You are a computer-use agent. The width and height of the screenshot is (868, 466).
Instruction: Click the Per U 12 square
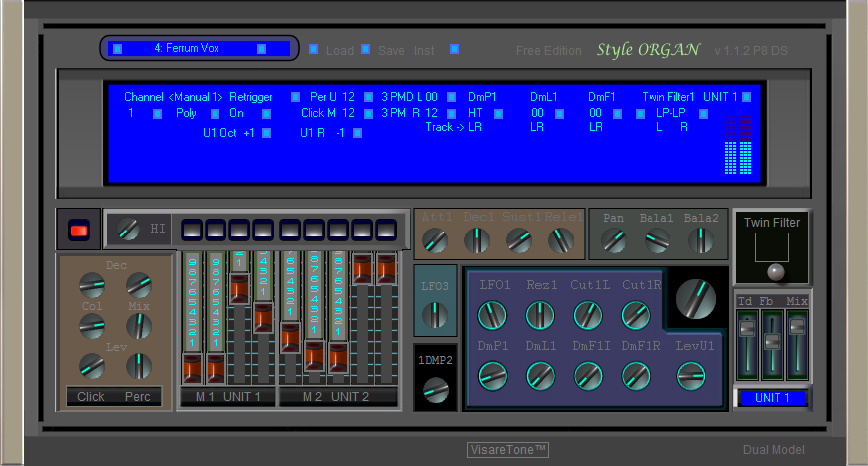(369, 97)
